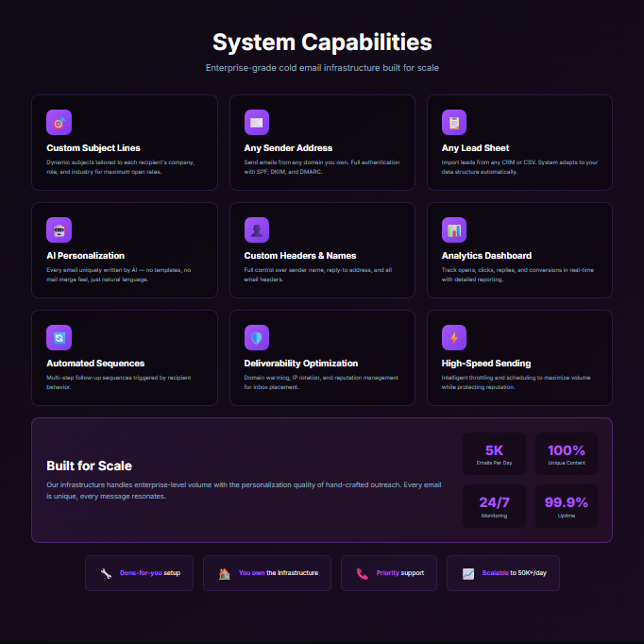644x644 pixels.
Task: Click the silhouette icon for Custom Headers & Names
Action: (x=257, y=229)
